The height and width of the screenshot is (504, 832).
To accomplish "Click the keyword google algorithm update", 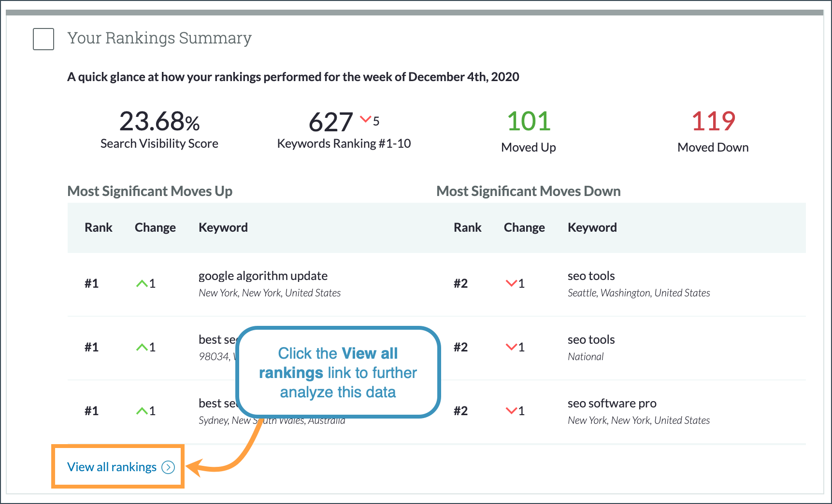I will 263,275.
